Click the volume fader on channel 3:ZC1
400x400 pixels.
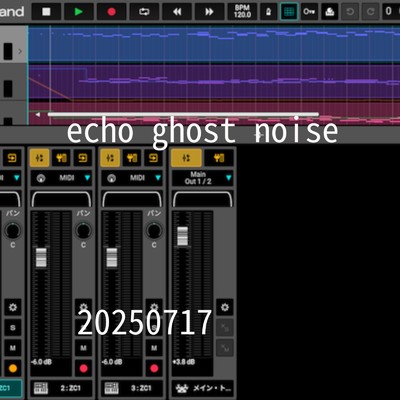pos(112,258)
